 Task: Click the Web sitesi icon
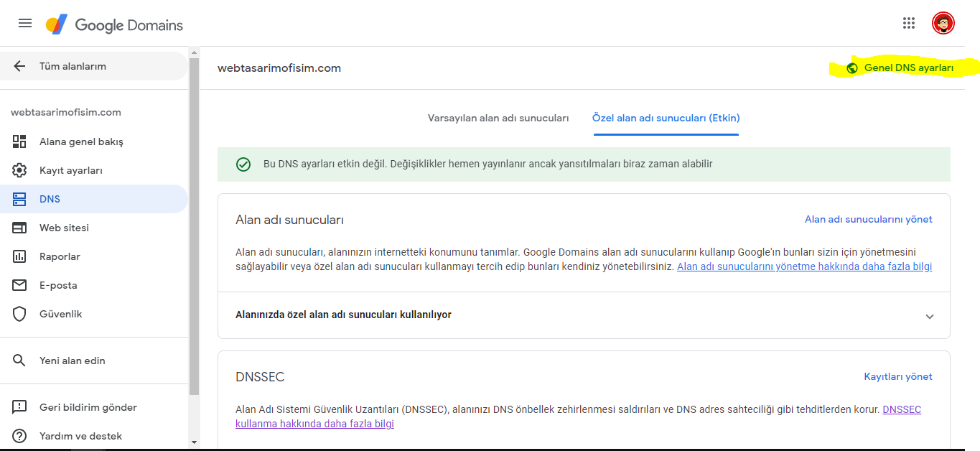(19, 228)
